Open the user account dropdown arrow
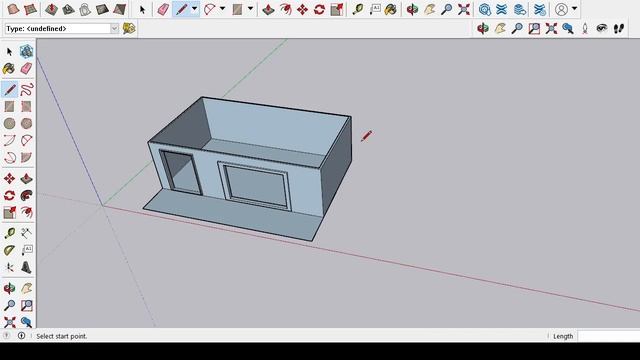640x360 pixels. (x=574, y=9)
